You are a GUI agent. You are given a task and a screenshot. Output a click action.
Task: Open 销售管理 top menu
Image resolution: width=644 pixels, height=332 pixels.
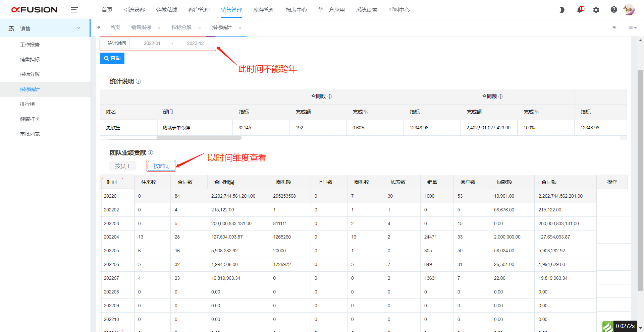coord(231,10)
